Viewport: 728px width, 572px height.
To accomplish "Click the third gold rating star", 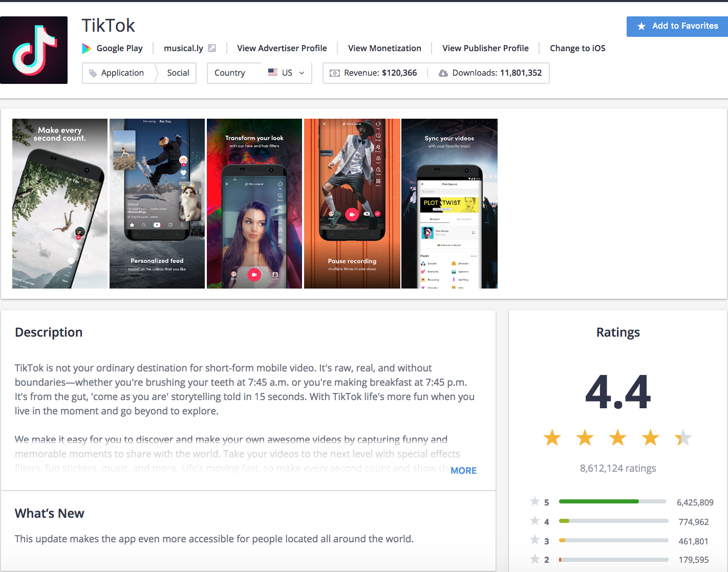I will click(618, 438).
